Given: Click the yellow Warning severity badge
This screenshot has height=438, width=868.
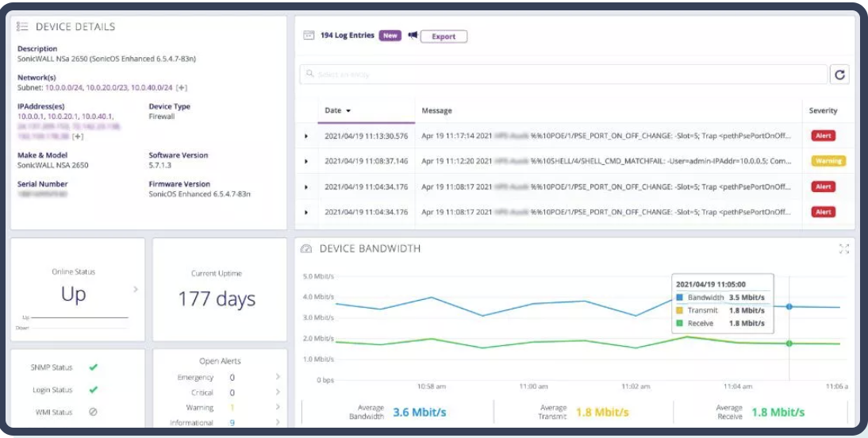Looking at the screenshot, I should click(828, 161).
